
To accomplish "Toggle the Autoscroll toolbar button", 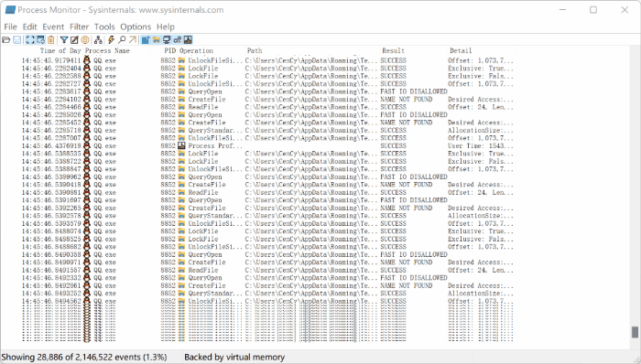I will click(x=40, y=39).
